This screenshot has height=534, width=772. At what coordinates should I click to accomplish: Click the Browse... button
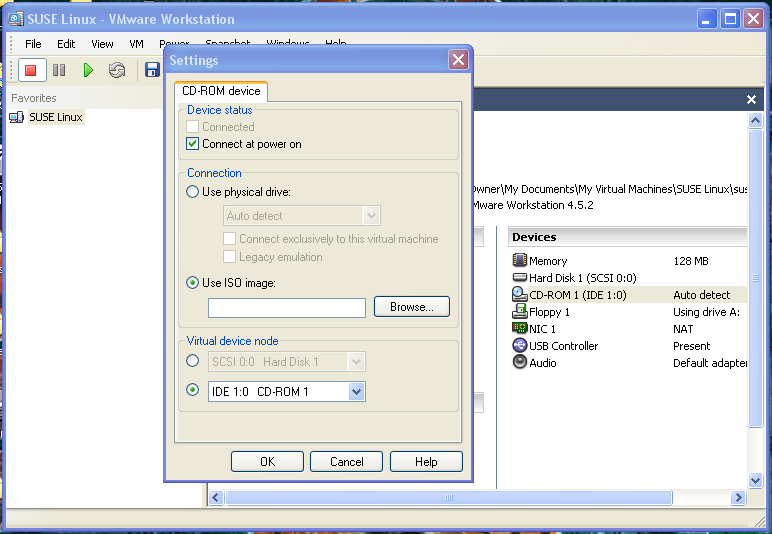(x=411, y=307)
